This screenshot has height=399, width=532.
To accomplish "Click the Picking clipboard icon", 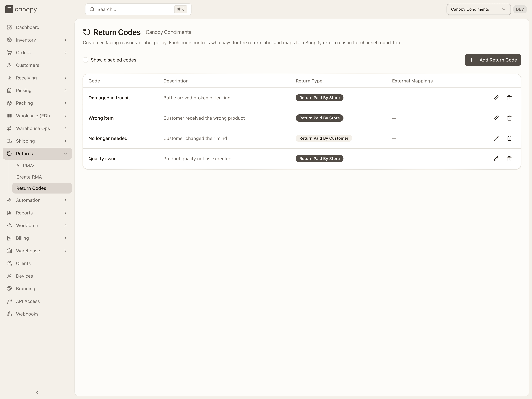I will tap(9, 90).
